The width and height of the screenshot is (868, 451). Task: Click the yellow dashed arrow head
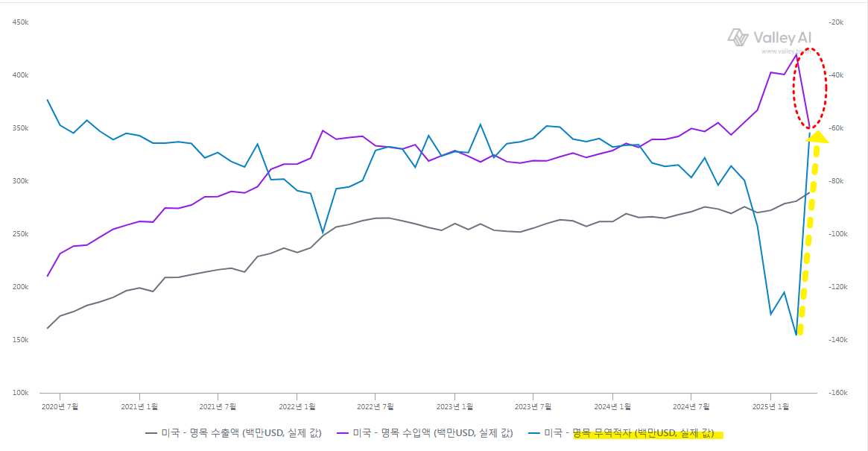point(817,136)
